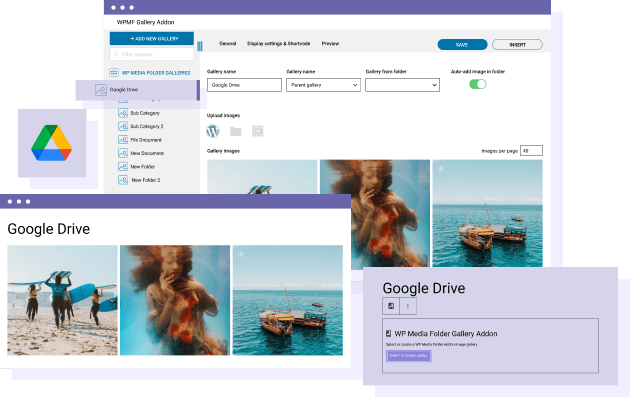Click the Google Drive logo tile

(52, 143)
